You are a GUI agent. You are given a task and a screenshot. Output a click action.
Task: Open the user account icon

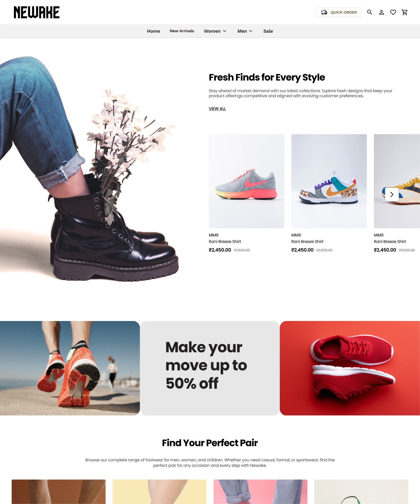coord(381,12)
